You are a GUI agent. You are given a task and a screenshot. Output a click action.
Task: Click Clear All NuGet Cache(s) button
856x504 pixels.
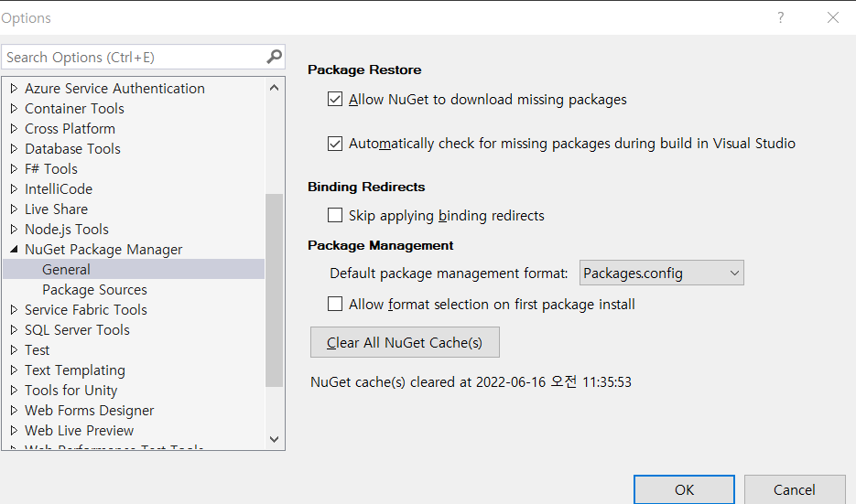point(405,342)
